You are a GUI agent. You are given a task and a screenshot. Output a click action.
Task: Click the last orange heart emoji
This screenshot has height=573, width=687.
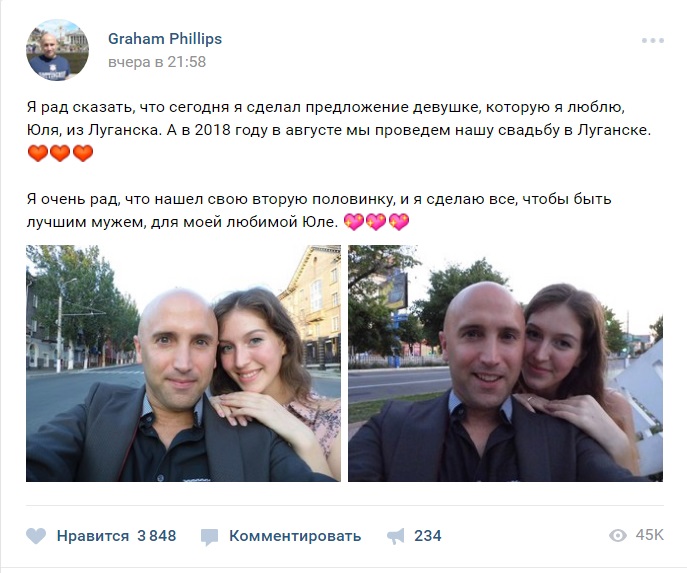83,153
